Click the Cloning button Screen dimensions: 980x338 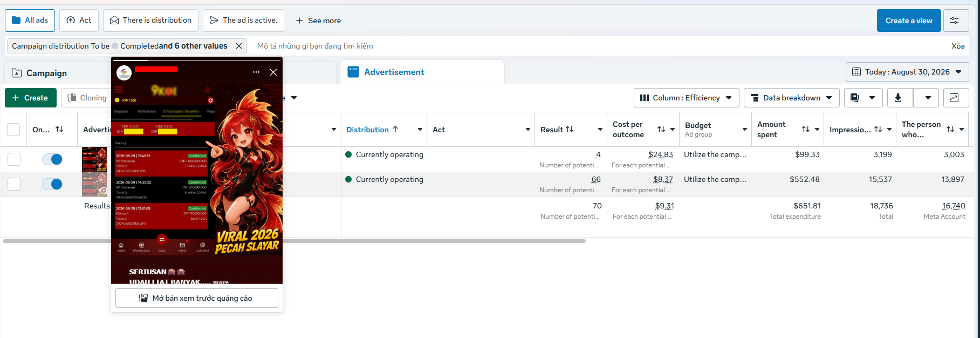(87, 98)
